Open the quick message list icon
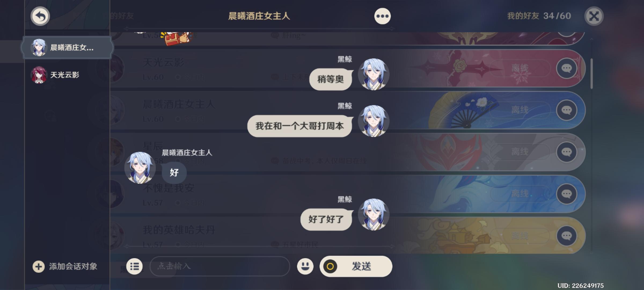 (x=134, y=266)
